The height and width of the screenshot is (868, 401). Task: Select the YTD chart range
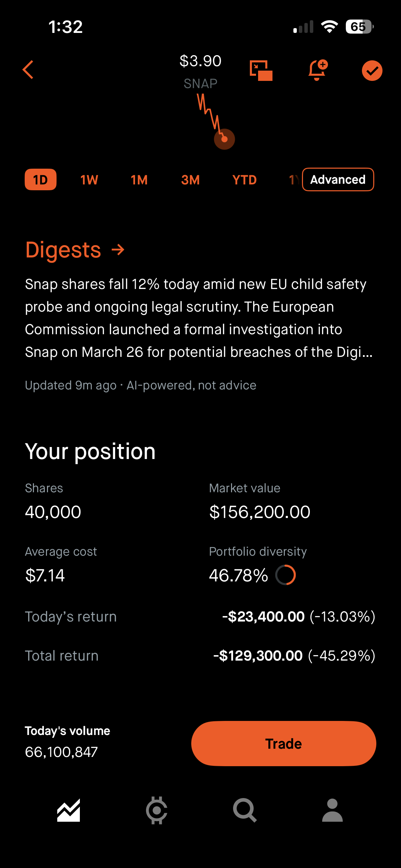[x=244, y=180]
